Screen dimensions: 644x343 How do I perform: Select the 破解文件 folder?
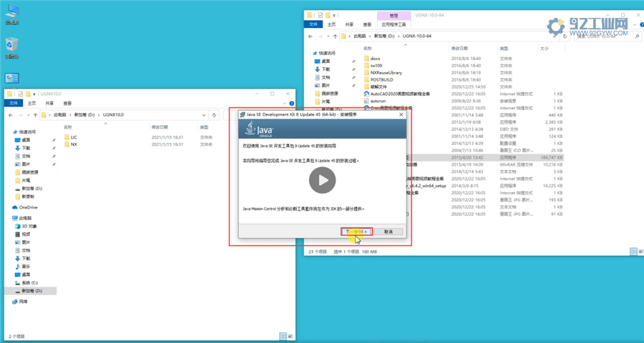click(376, 87)
